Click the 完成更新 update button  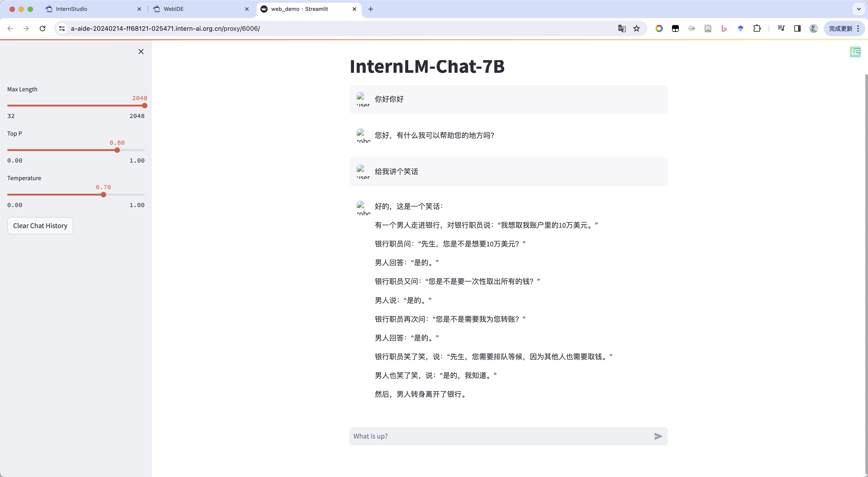pos(840,29)
